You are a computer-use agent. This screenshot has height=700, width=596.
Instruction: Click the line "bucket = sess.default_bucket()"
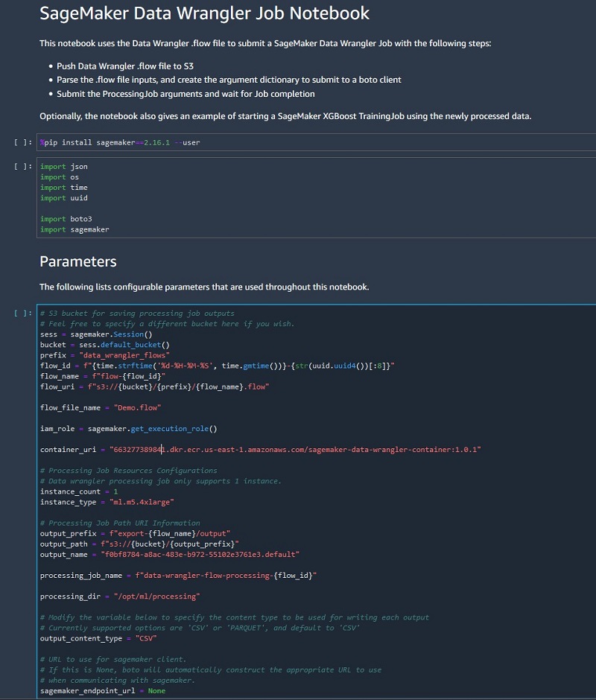pos(105,345)
